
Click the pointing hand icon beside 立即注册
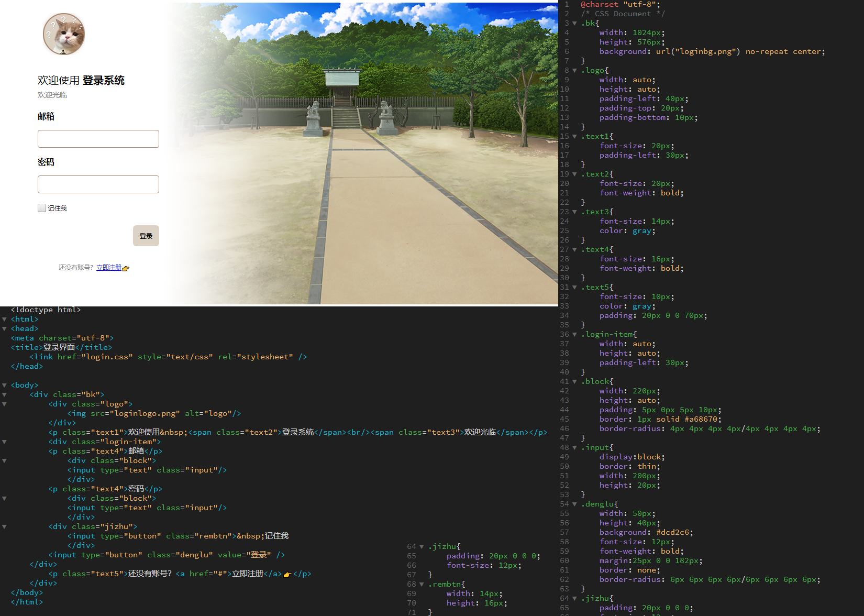click(x=126, y=268)
